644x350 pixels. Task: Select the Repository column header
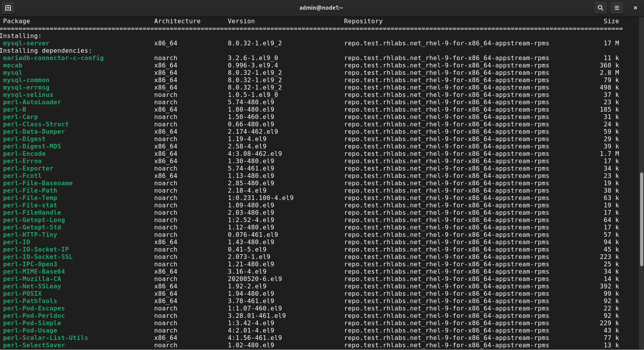click(363, 21)
